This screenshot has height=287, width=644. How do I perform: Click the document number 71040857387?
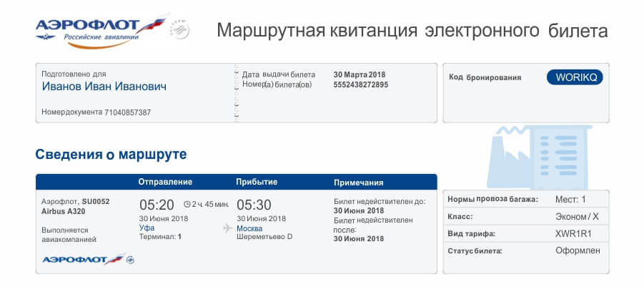coord(127,112)
